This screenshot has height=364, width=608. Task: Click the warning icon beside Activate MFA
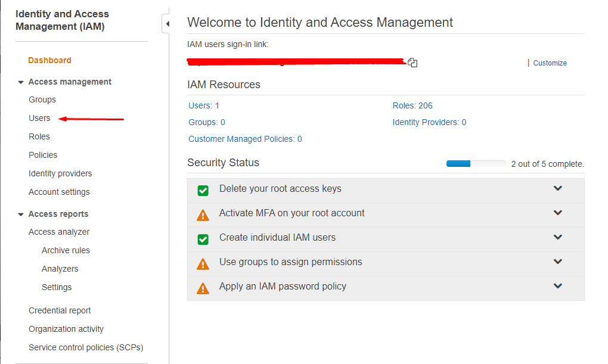pos(203,212)
